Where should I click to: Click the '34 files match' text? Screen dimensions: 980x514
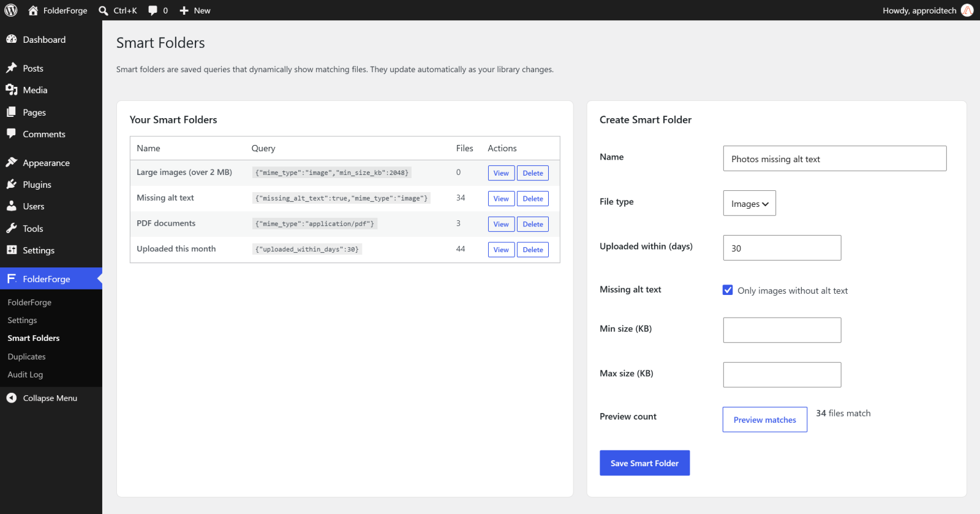[843, 414]
